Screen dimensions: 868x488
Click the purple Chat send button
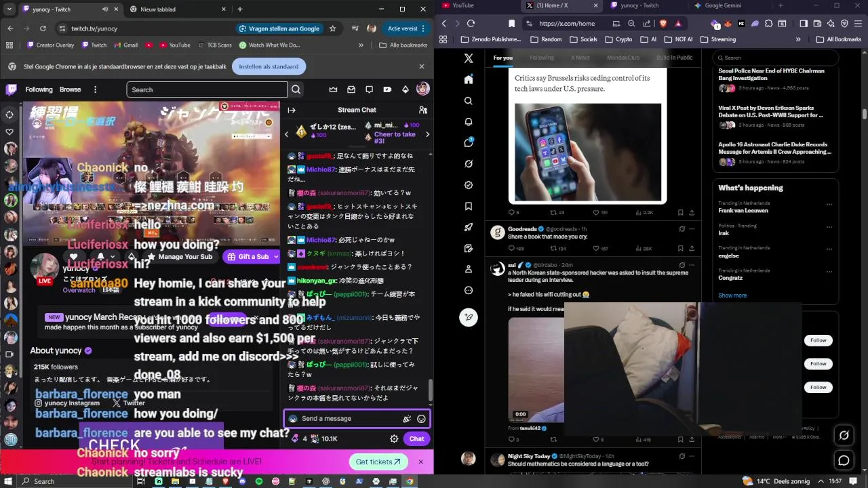pos(416,439)
